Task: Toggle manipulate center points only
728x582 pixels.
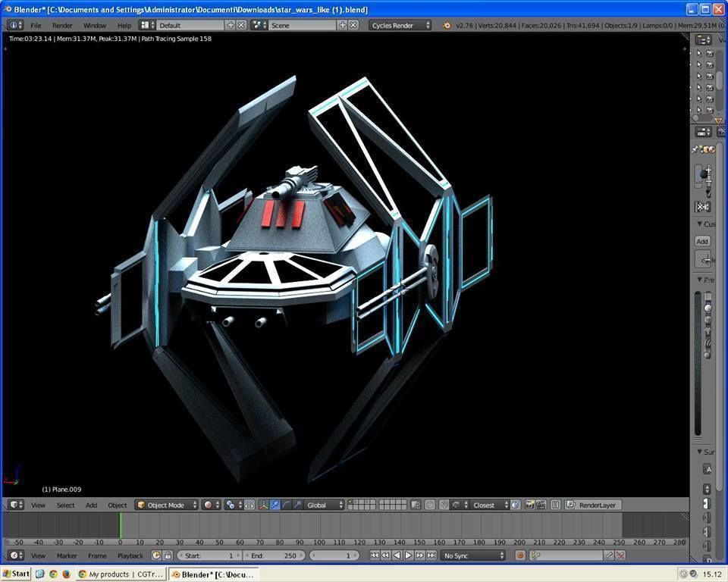Action: tap(249, 505)
